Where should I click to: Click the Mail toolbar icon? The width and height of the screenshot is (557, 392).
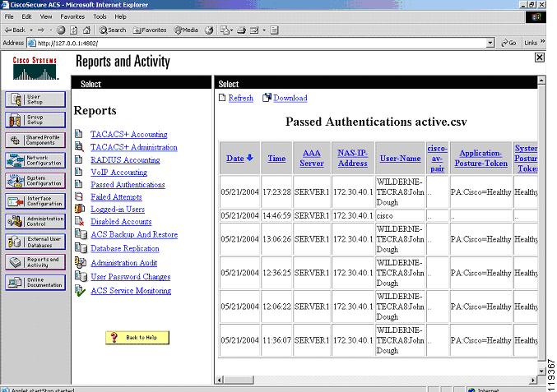(x=254, y=30)
